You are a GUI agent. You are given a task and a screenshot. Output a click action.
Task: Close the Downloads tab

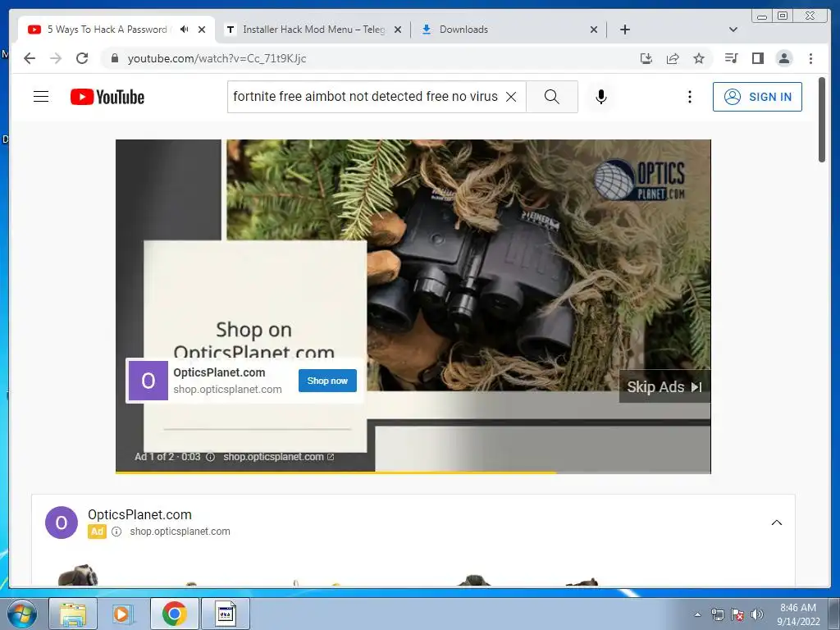594,30
